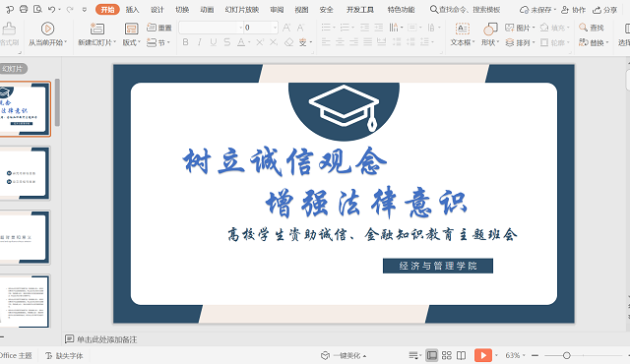
Task: Click the Share (分享) button
Action: (x=605, y=9)
